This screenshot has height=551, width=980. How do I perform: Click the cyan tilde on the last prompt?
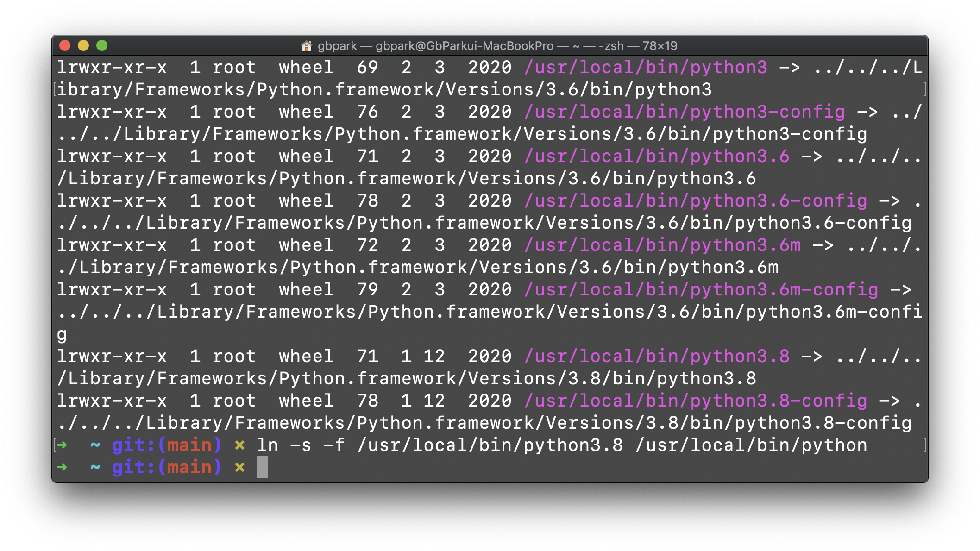tap(95, 467)
